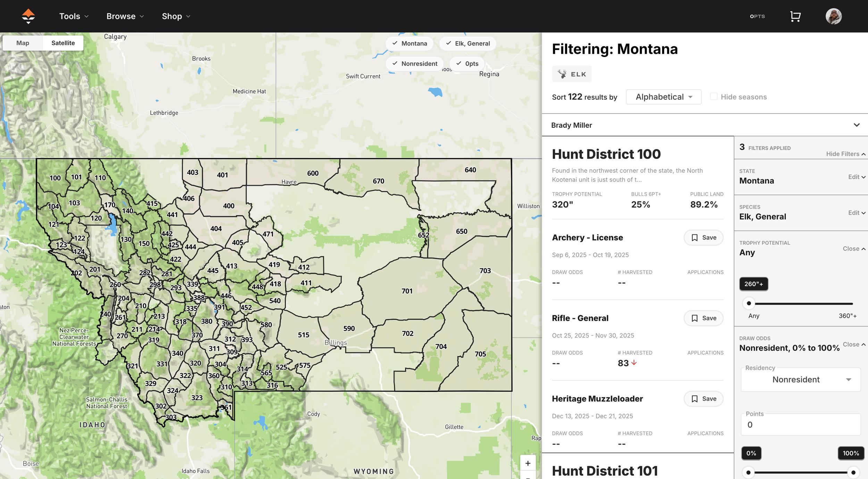Image resolution: width=868 pixels, height=479 pixels.
Task: Click the trophy potential slider handle
Action: coord(749,303)
